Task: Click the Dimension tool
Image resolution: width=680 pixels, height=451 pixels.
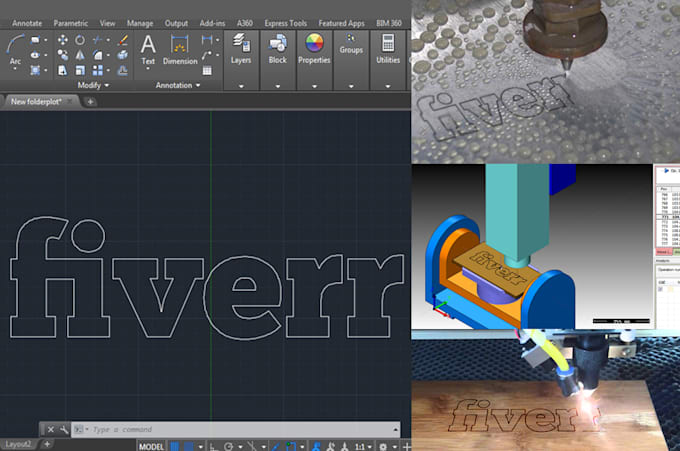Action: tap(180, 49)
